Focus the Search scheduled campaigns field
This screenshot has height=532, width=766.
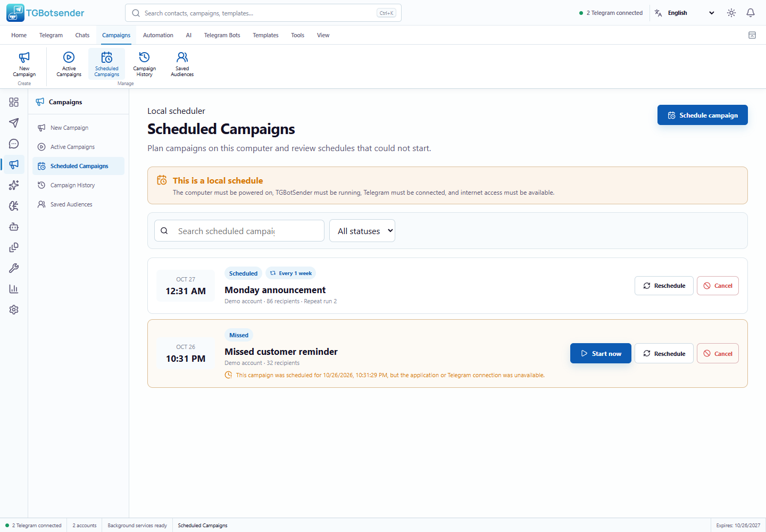coord(239,231)
